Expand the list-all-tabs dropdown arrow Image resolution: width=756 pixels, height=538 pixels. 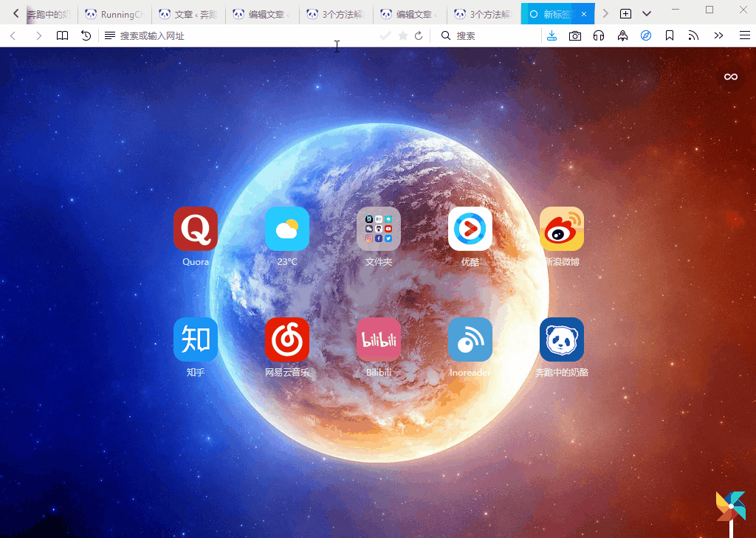coord(647,14)
